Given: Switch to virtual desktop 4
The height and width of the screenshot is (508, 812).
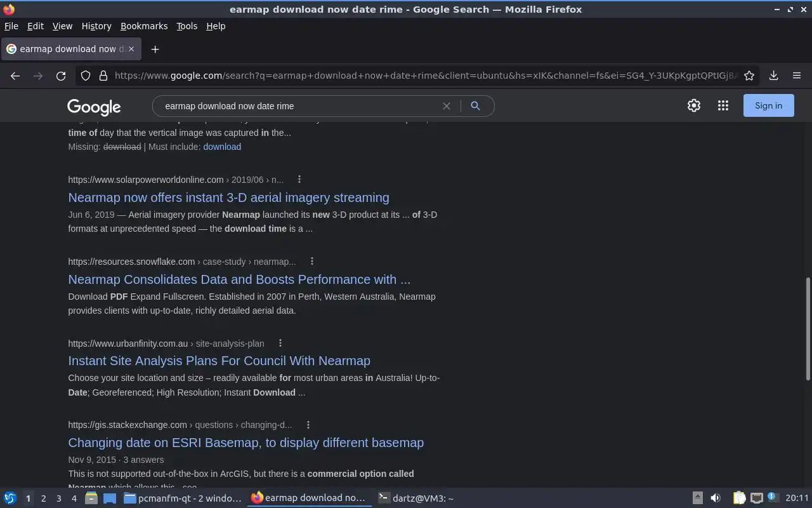Looking at the screenshot, I should pos(74,498).
